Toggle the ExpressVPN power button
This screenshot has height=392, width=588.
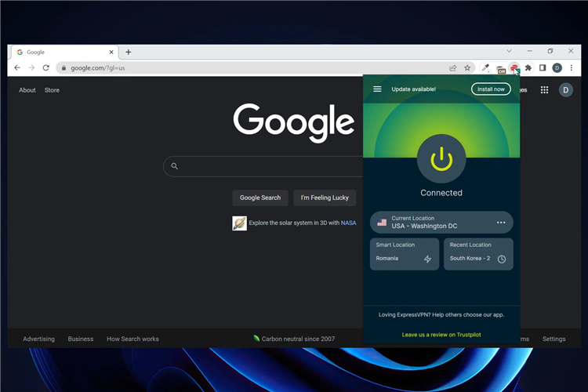pos(441,158)
